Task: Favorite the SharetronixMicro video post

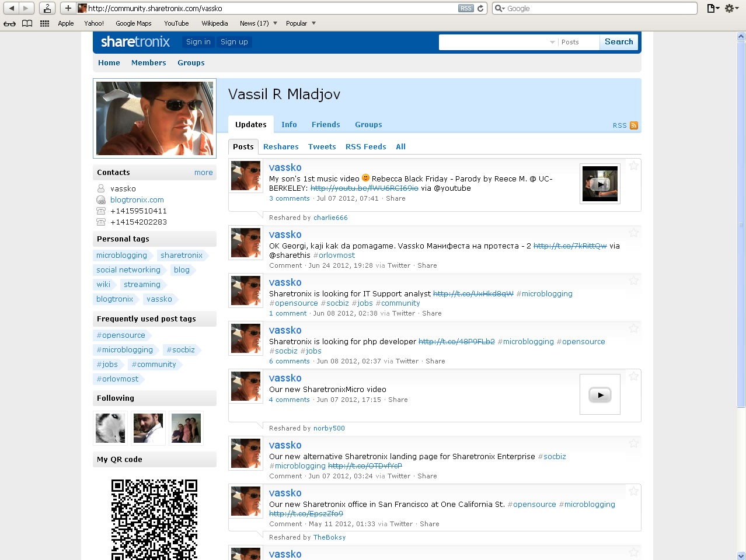Action: (x=633, y=376)
